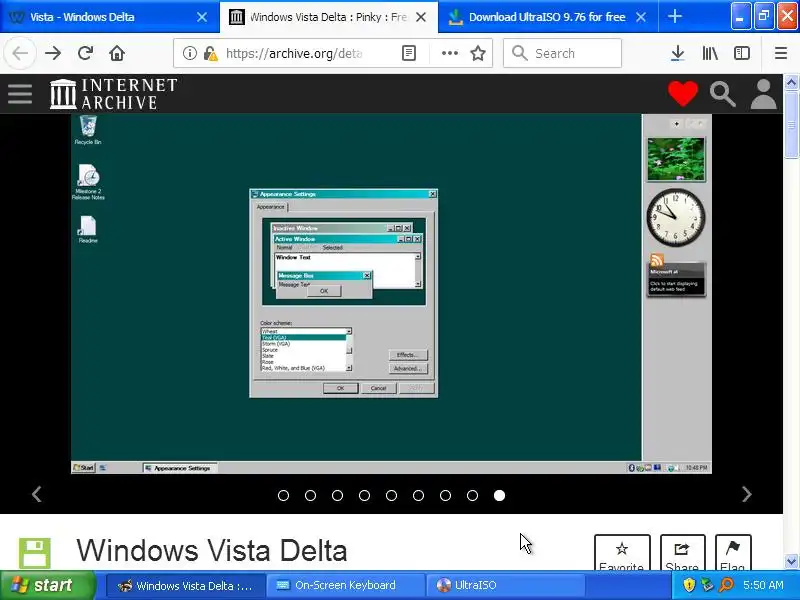Toggle reader view icon
Viewport: 800px width, 600px height.
click(409, 53)
